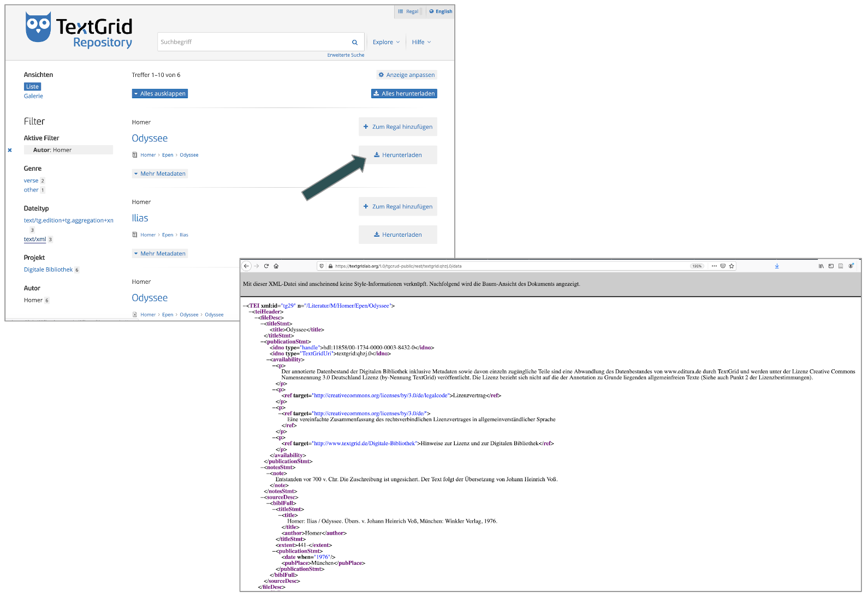The image size is (868, 598).
Task: Click the magnifier search icon
Action: pos(355,43)
